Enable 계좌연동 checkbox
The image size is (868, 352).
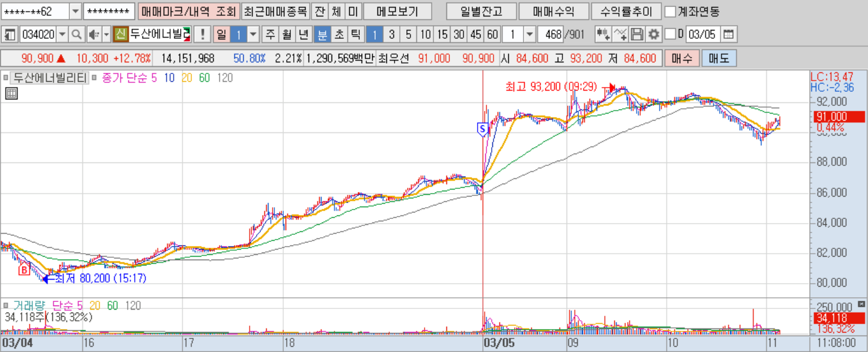coord(670,11)
